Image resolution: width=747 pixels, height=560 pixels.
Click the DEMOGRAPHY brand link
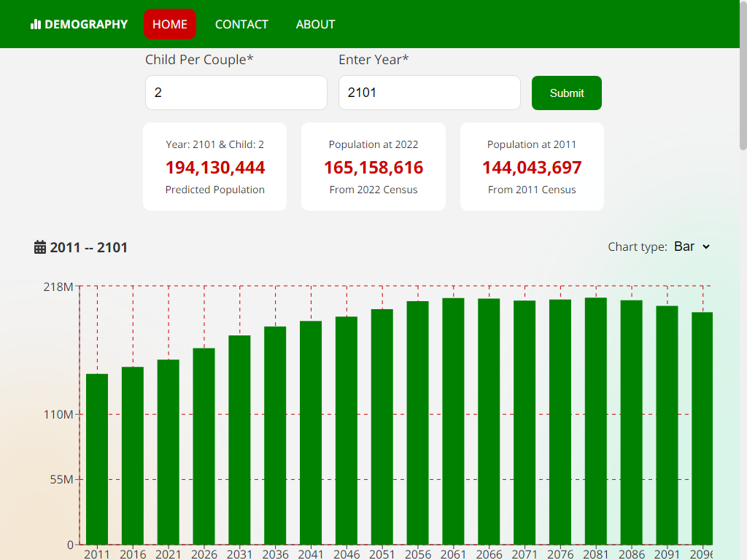click(x=79, y=24)
